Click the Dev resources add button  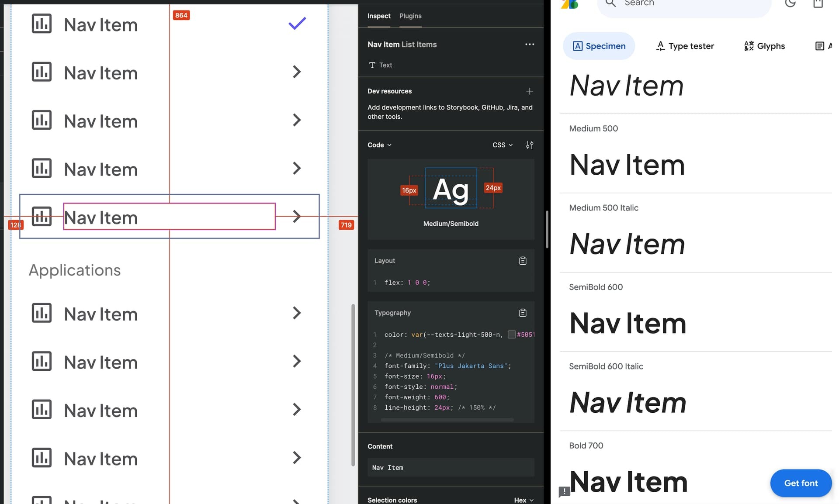(530, 91)
